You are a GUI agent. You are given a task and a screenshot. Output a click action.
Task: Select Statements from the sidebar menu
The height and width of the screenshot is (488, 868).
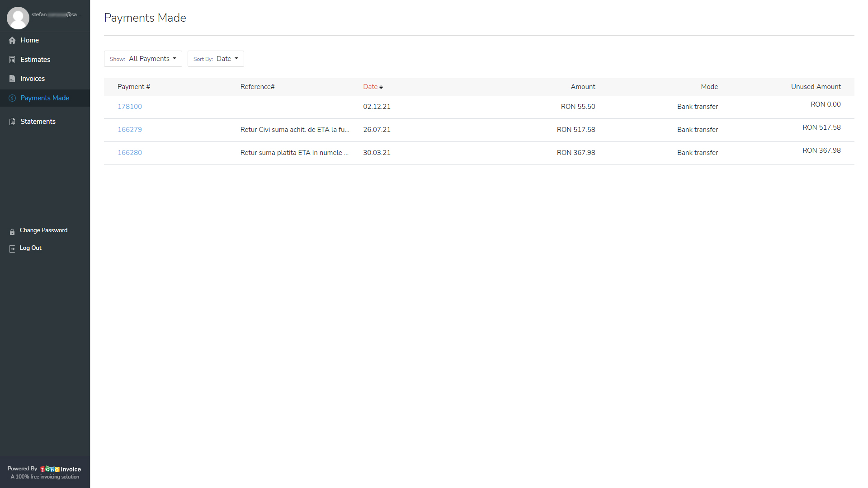[38, 121]
